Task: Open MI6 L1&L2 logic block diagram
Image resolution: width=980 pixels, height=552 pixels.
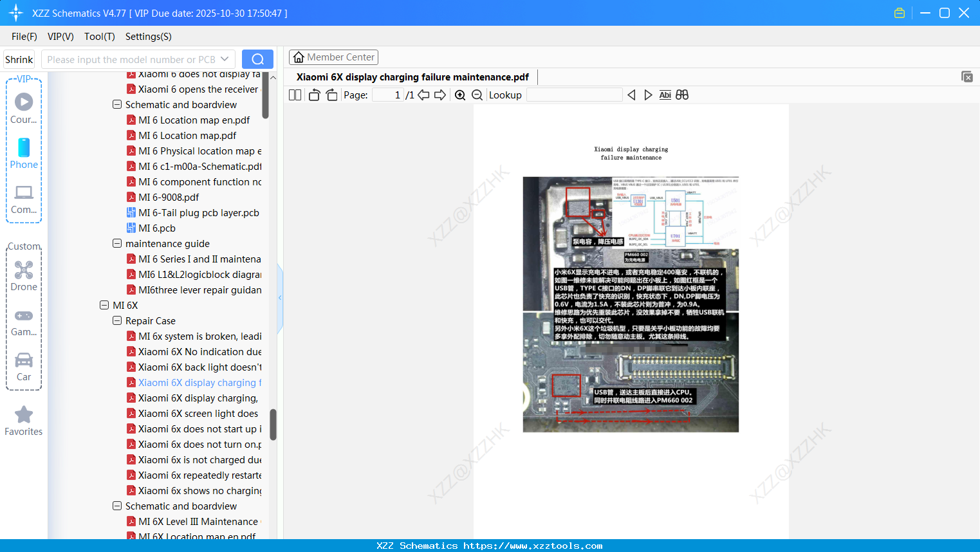Action: pos(194,275)
